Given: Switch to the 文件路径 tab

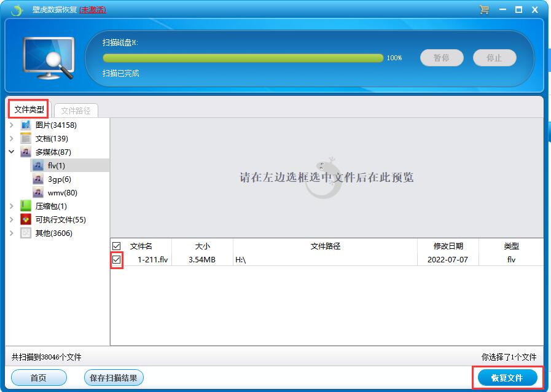Looking at the screenshot, I should [75, 110].
